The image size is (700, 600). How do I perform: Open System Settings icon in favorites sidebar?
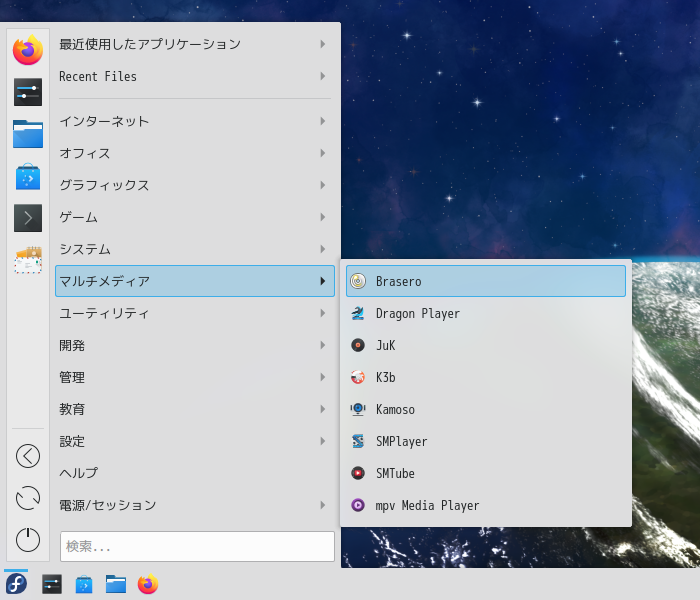pos(28,92)
